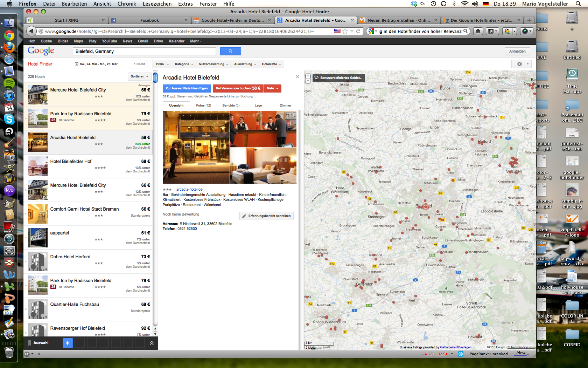588x368 pixels.
Task: Open the Sortieren dropdown
Action: (139, 76)
